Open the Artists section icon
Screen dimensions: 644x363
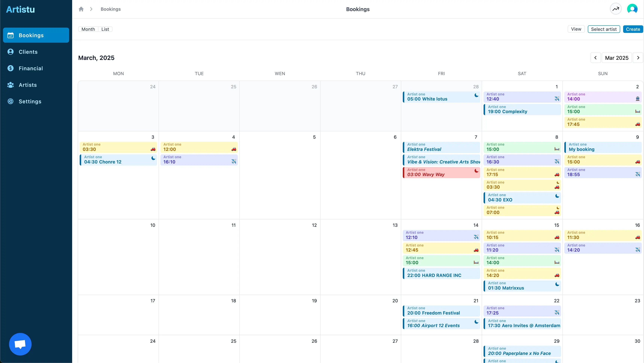(11, 85)
